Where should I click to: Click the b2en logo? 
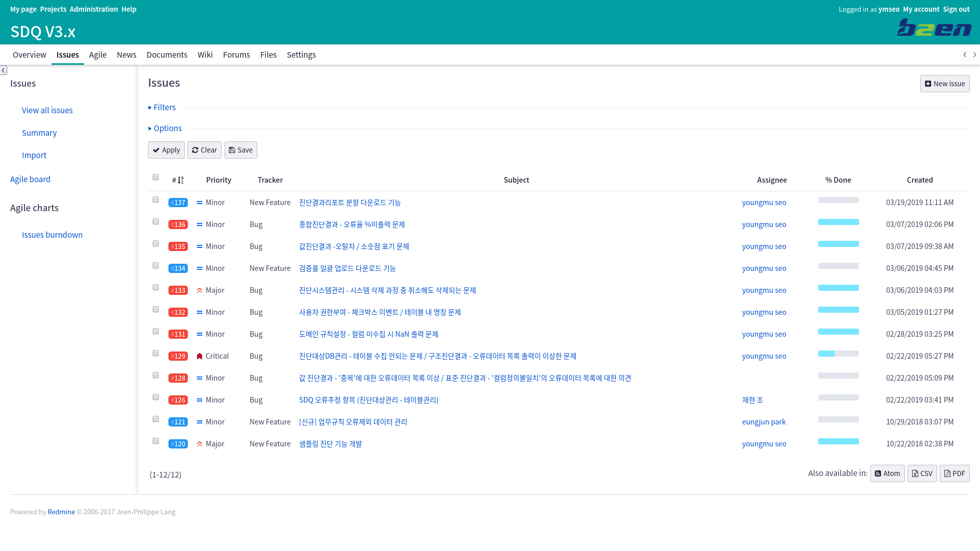934,28
